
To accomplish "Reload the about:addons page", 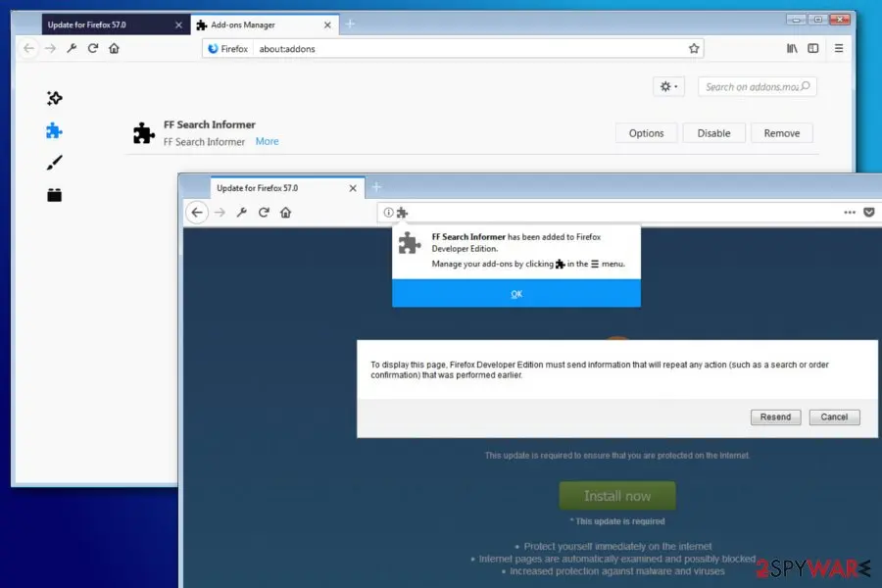I will (93, 48).
